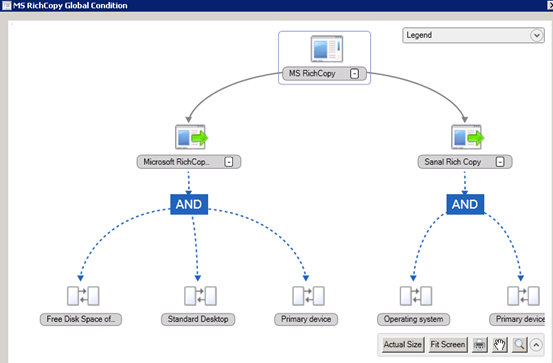Collapse the Sanal Rich Copy node
The height and width of the screenshot is (363, 553).
(500, 162)
